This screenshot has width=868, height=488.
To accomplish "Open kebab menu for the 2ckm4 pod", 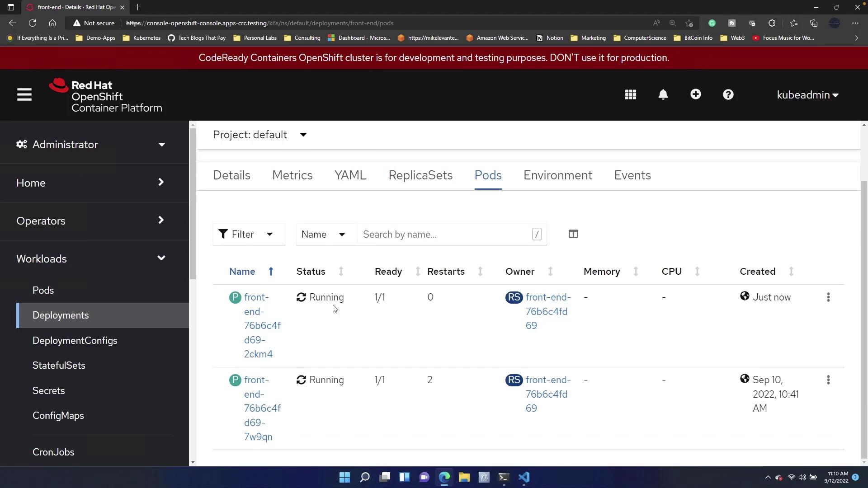I will (x=828, y=297).
